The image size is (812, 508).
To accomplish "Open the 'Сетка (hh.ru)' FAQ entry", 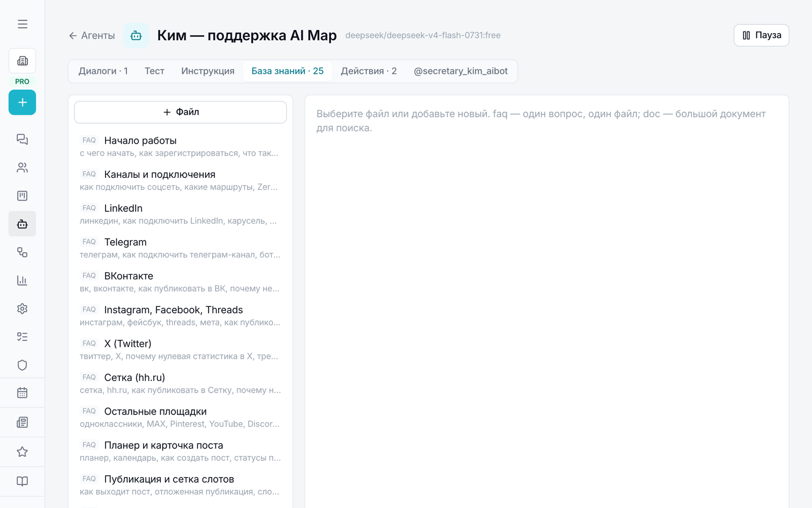I will click(181, 384).
